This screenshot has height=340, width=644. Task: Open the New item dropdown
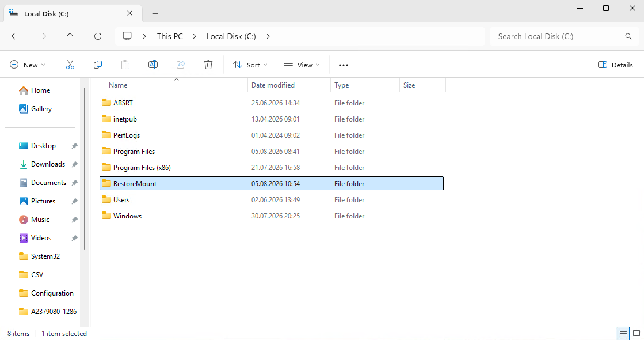28,65
